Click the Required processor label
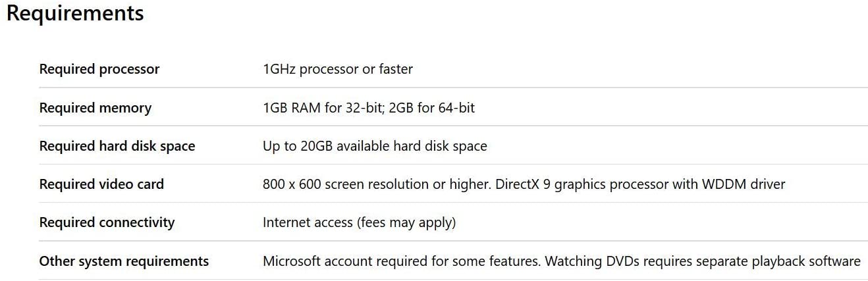 99,69
